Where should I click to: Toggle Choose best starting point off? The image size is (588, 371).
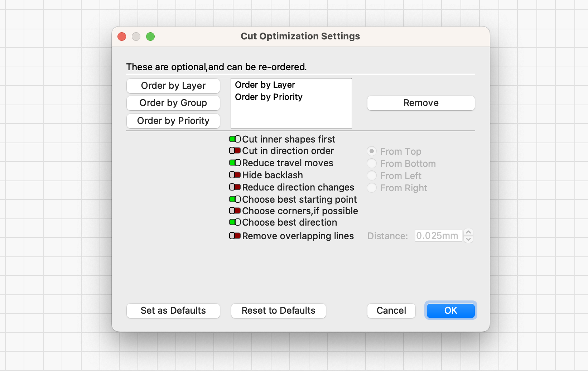tap(235, 199)
